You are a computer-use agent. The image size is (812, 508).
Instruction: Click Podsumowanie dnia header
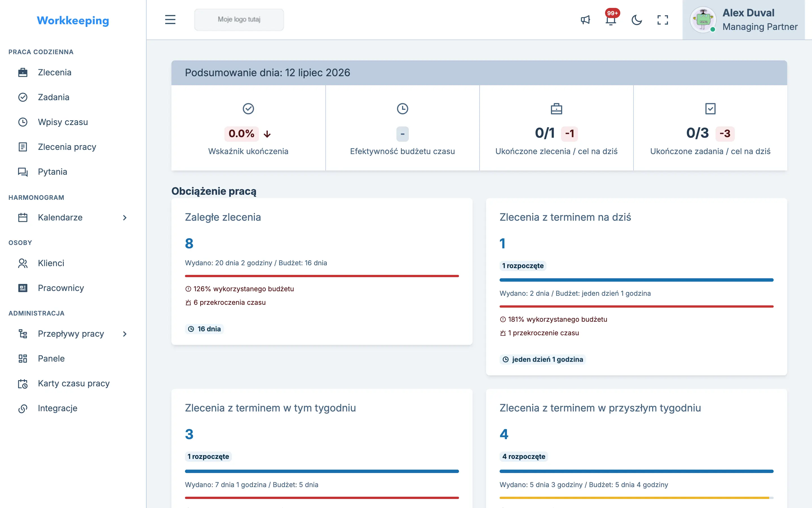pos(479,73)
